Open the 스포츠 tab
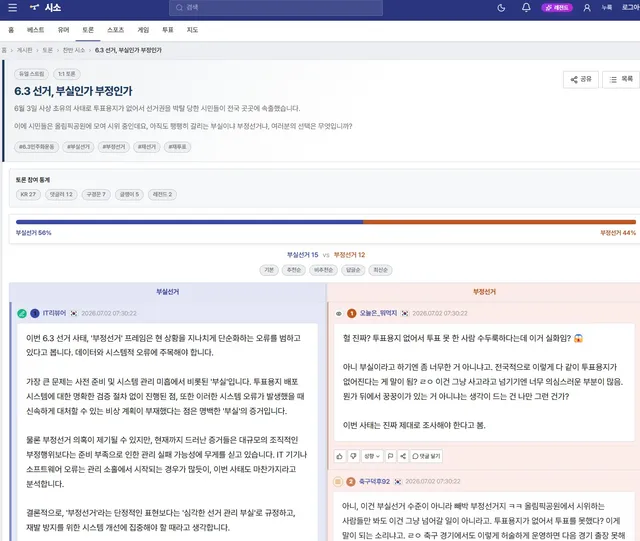 (x=116, y=30)
